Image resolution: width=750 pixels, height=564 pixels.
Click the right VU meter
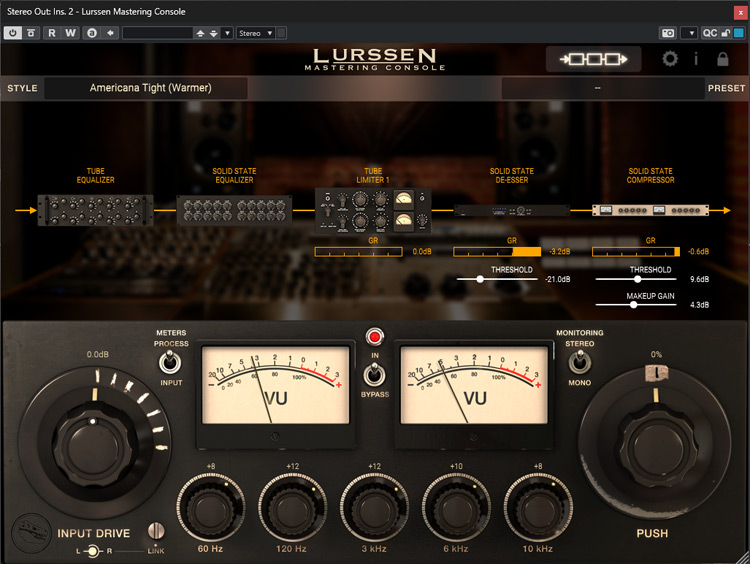tap(474, 385)
